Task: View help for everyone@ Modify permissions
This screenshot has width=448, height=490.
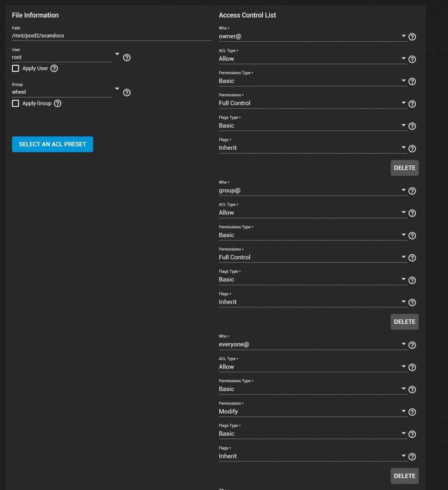Action: (x=412, y=412)
